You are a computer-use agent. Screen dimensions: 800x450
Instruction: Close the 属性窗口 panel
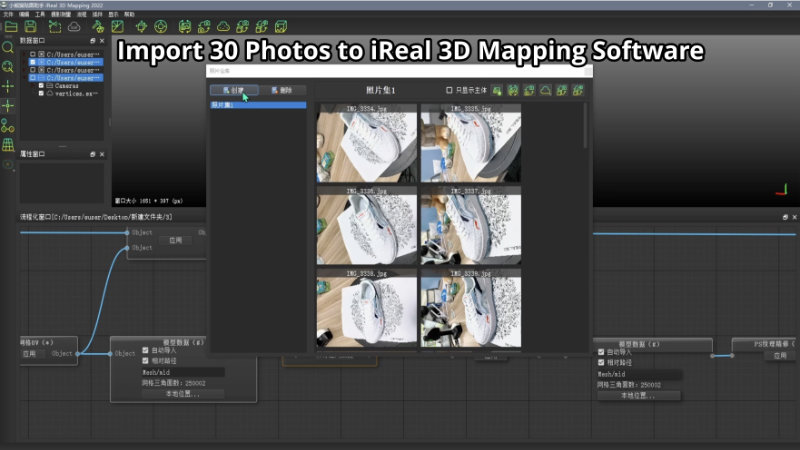(x=102, y=154)
